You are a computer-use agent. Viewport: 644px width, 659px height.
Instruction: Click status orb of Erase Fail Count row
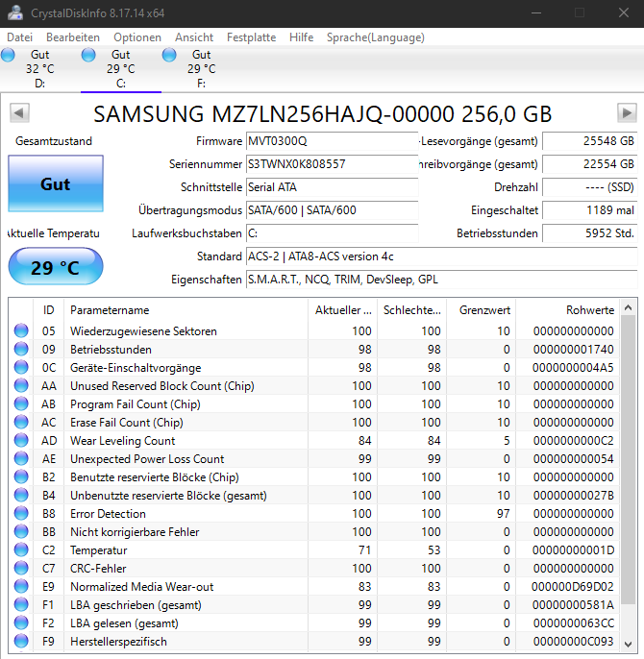pos(21,422)
